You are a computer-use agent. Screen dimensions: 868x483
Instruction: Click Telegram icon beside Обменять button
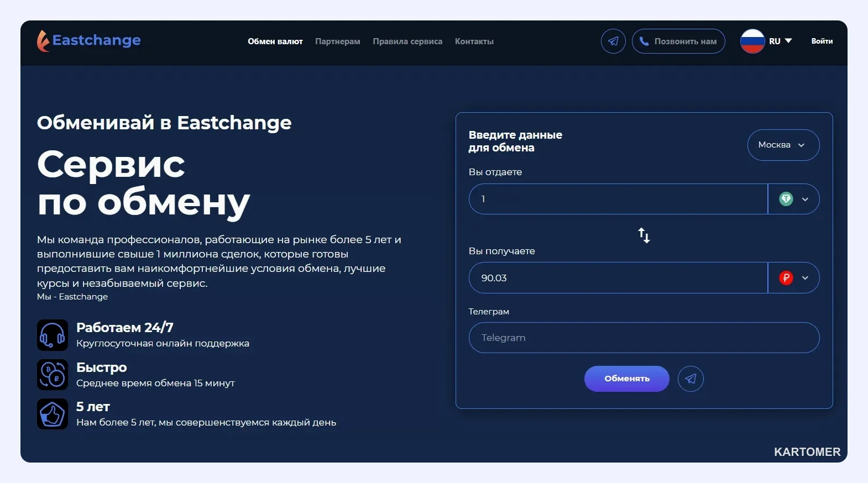pos(691,379)
